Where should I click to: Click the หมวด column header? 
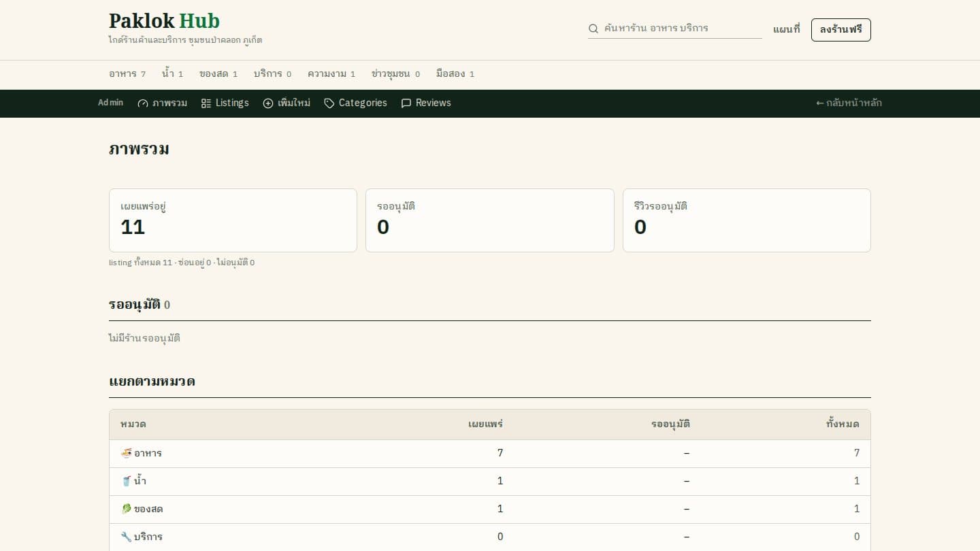[133, 424]
